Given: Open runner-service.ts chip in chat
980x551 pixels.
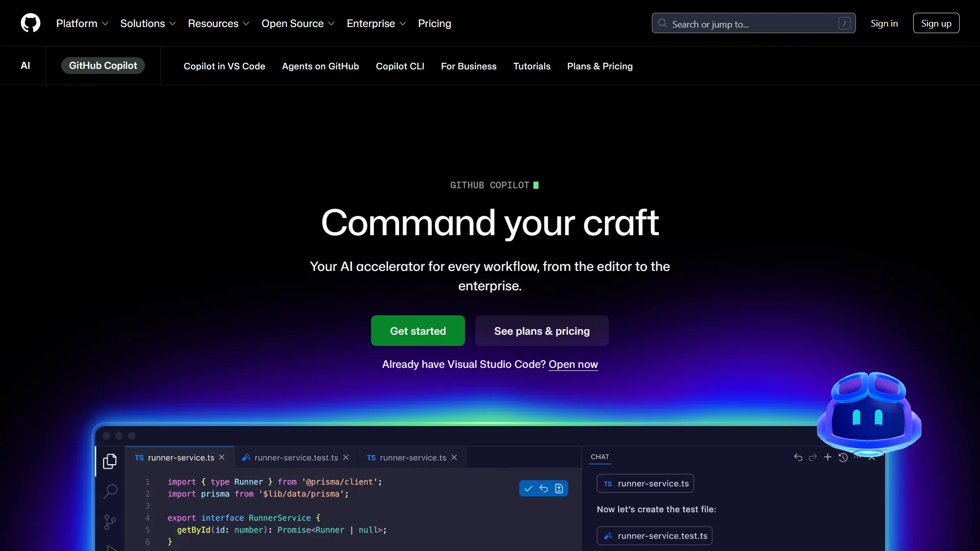Looking at the screenshot, I should (x=645, y=484).
